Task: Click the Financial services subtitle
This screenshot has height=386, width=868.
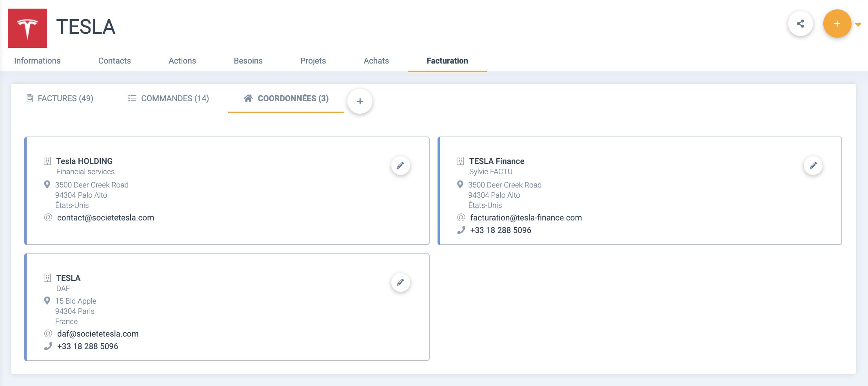Action: pyautogui.click(x=85, y=171)
